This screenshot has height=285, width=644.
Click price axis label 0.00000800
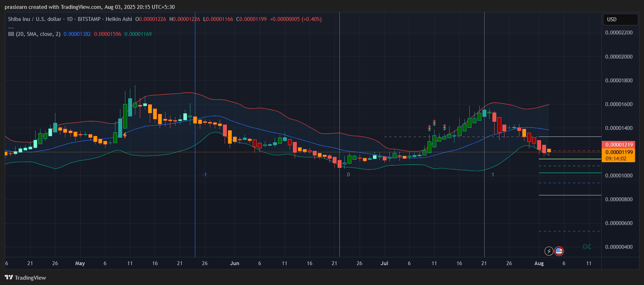(x=619, y=199)
